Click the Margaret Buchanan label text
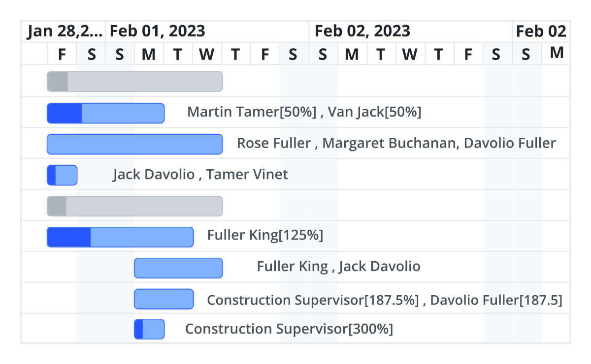591x364 pixels. coord(387,143)
